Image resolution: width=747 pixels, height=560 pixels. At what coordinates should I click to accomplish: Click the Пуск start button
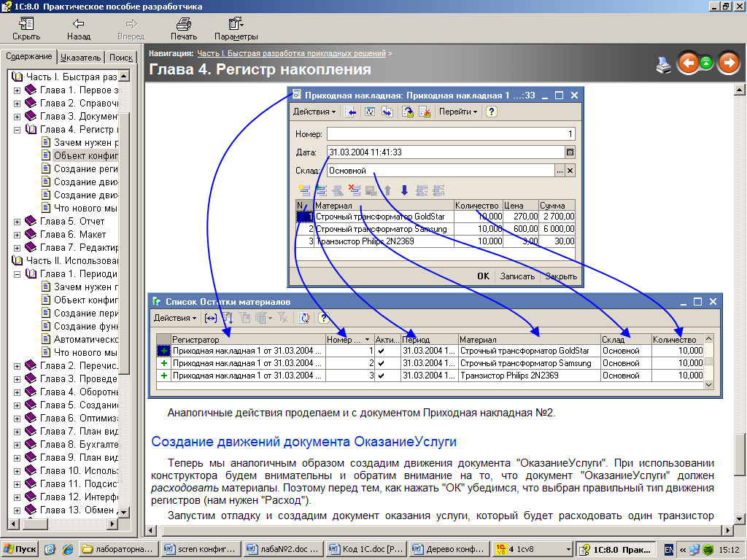[20, 549]
